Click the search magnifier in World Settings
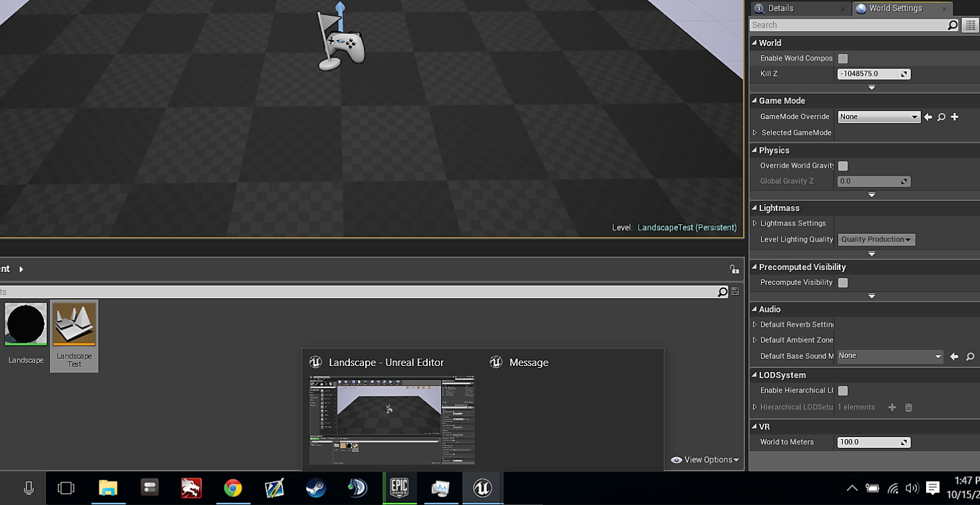The image size is (980, 505). point(953,25)
